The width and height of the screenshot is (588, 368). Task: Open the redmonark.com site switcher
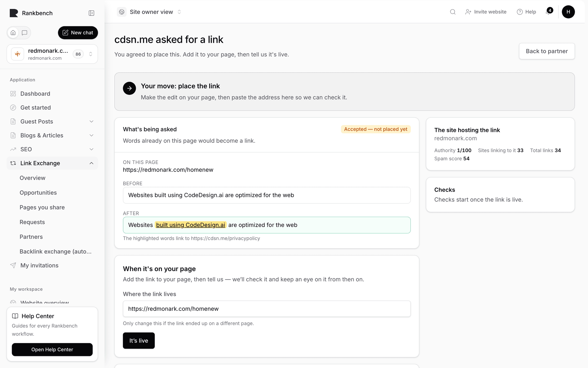(x=52, y=54)
